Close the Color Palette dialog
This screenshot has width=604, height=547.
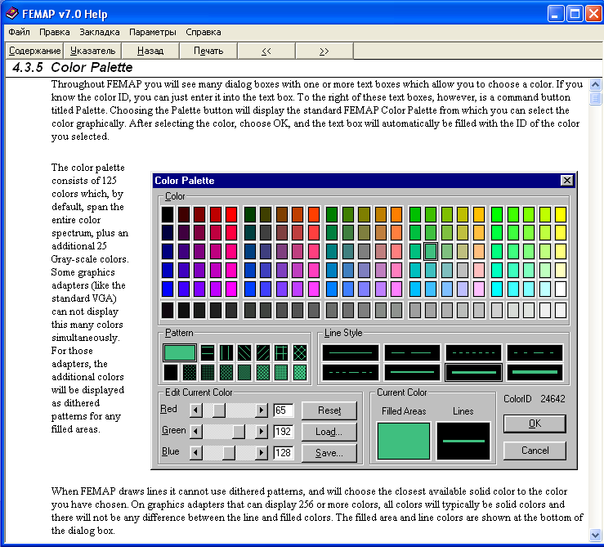(x=567, y=180)
